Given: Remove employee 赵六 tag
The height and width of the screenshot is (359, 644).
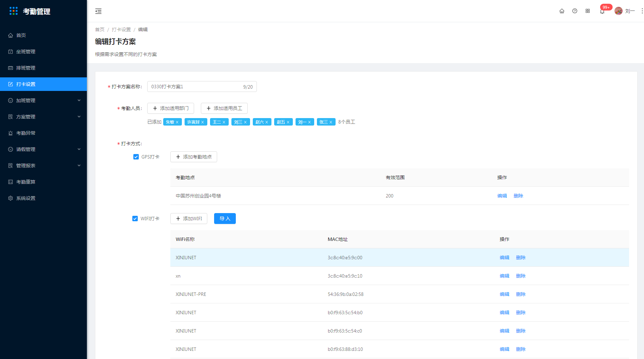Looking at the screenshot, I should point(267,122).
